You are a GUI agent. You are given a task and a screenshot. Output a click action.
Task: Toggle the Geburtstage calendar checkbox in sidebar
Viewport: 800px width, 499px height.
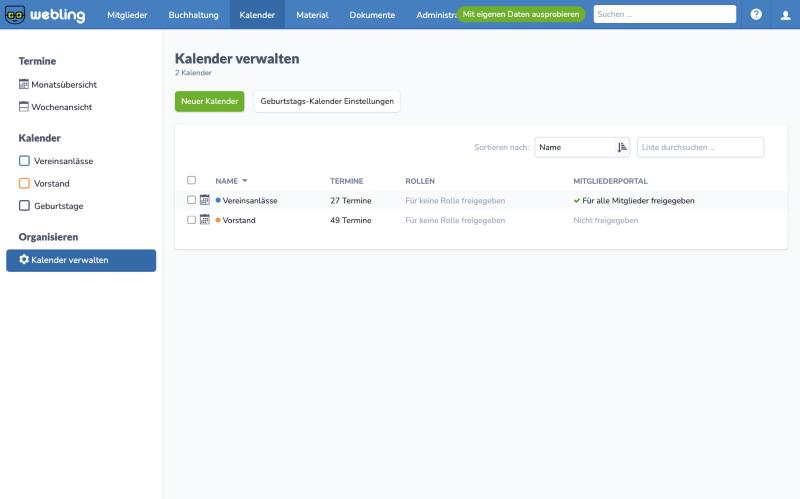pyautogui.click(x=24, y=206)
